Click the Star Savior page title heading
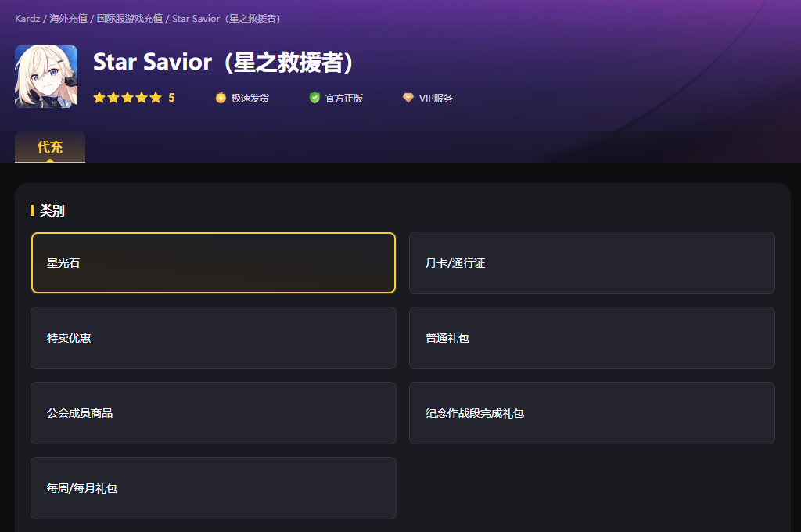Image resolution: width=801 pixels, height=532 pixels. [x=222, y=63]
